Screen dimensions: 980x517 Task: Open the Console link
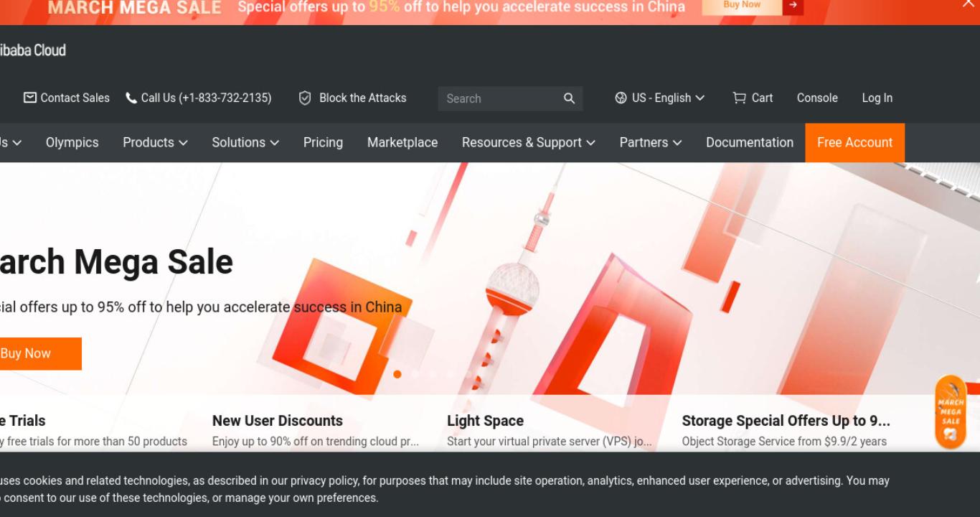tap(817, 98)
